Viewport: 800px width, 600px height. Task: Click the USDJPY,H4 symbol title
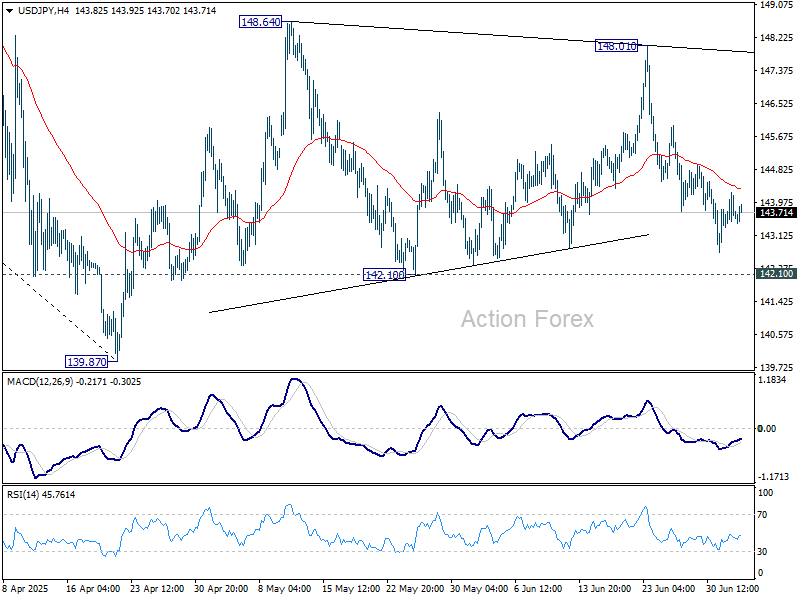[x=43, y=11]
